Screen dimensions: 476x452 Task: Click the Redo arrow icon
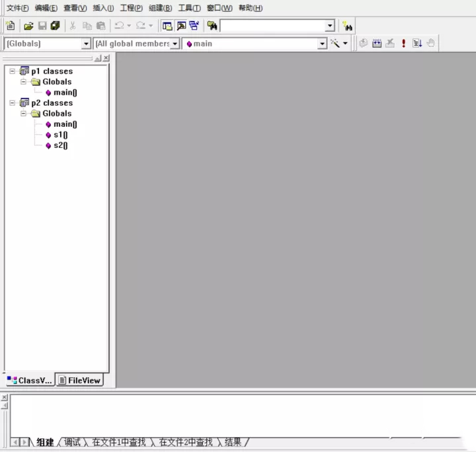[141, 26]
